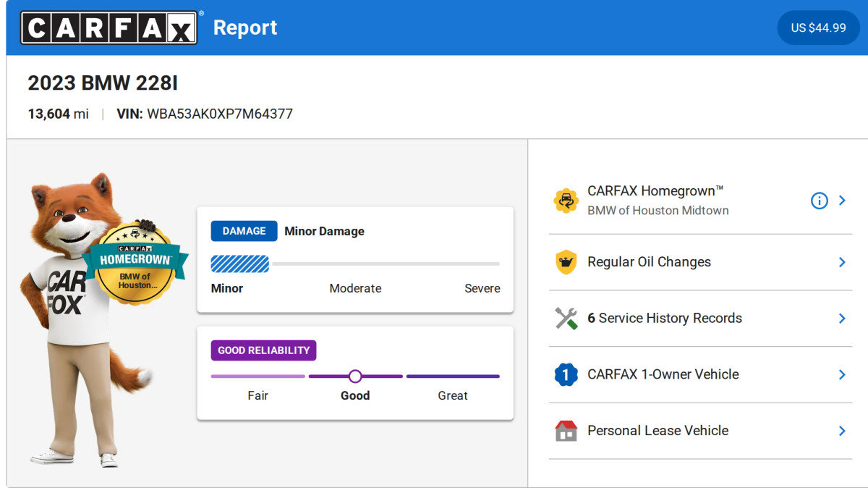This screenshot has height=488, width=868.
Task: Click the Great reliability label
Action: 453,396
